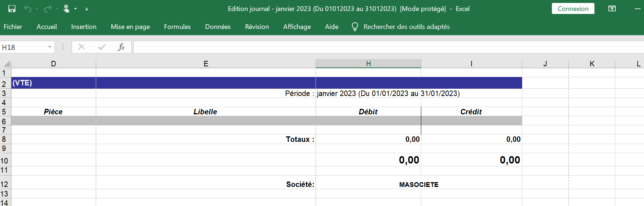Click the lightbulb icon beside the search
The image size is (644, 206).
click(354, 27)
